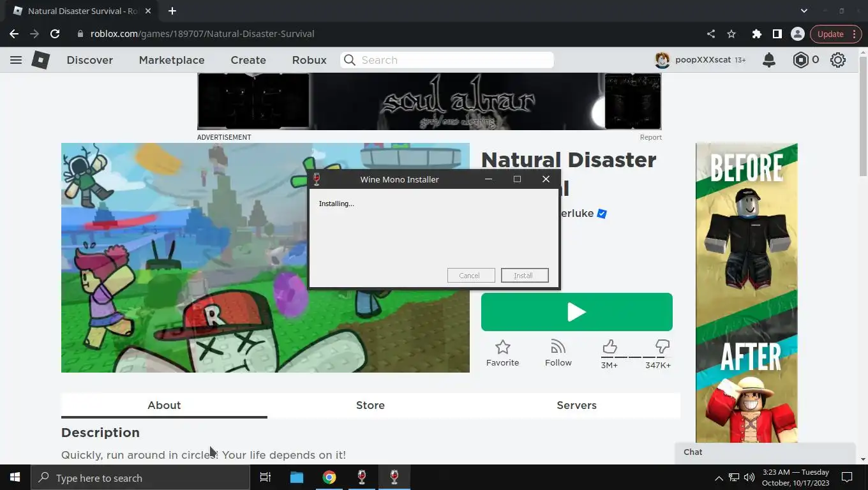
Task: Open the Robux balance icon
Action: [x=800, y=60]
